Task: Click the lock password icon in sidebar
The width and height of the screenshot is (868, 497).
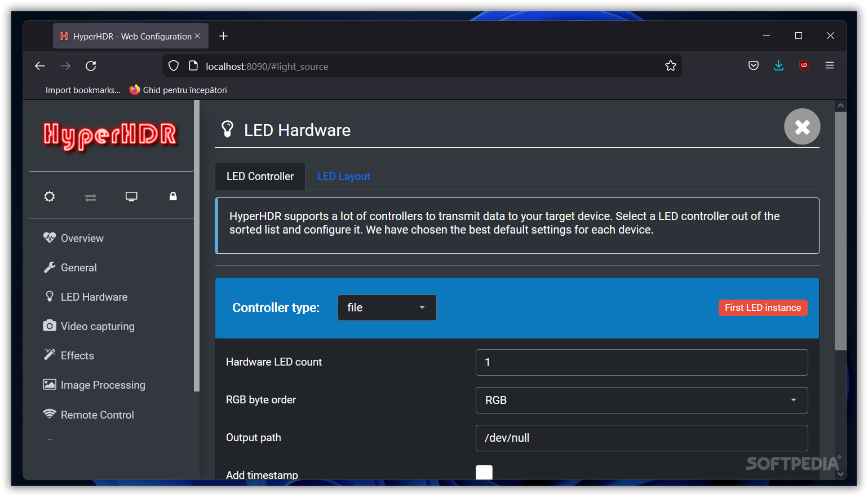Action: tap(173, 196)
